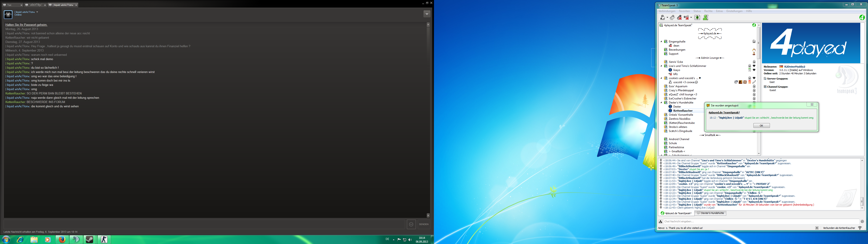Close the liquid »inAcT!on« chat tab
Screen dimensions: 868x244
(x=76, y=5)
